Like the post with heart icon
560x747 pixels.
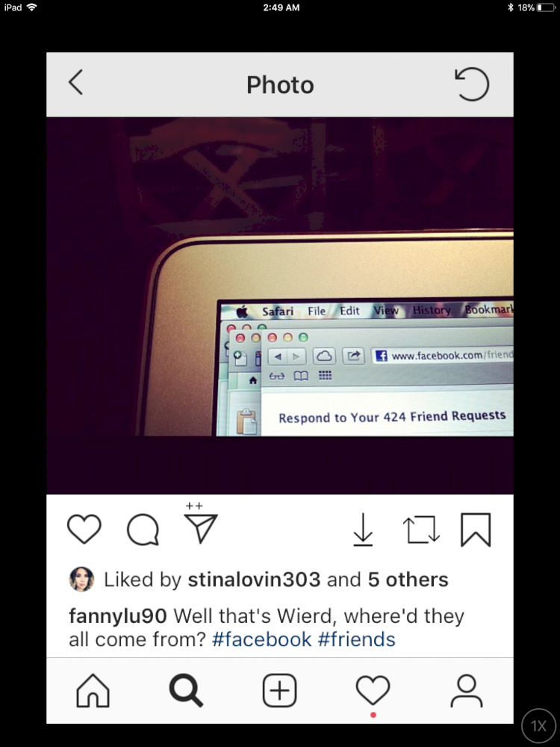coord(84,529)
